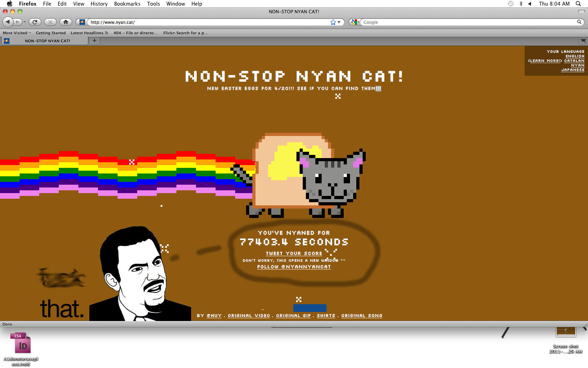The image size is (588, 368).
Task: Select the NON-STOP NYAN CAT! tab
Action: (x=44, y=41)
